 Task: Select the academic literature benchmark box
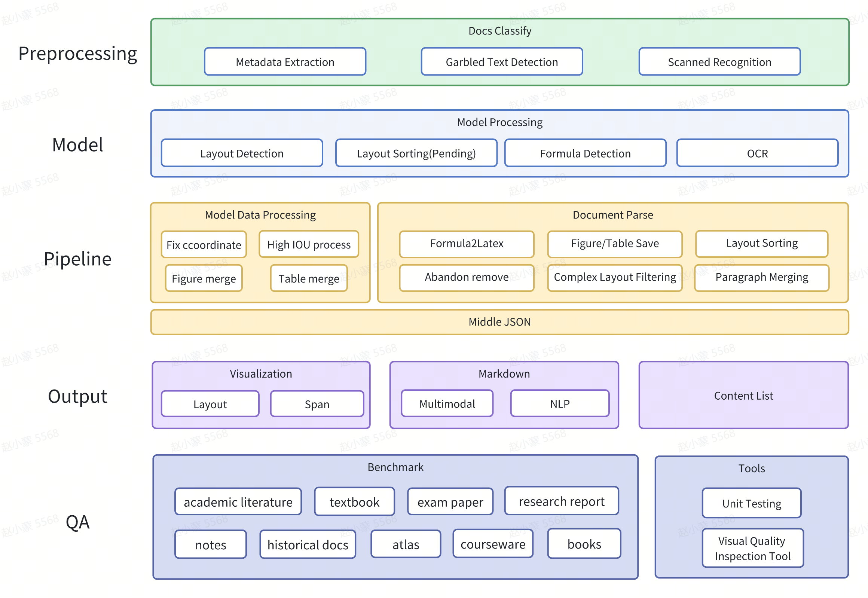[238, 502]
